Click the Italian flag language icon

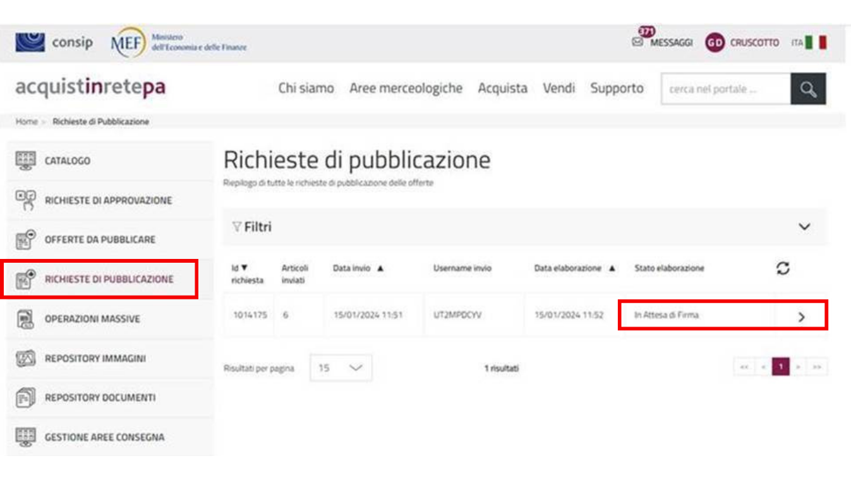(x=816, y=42)
